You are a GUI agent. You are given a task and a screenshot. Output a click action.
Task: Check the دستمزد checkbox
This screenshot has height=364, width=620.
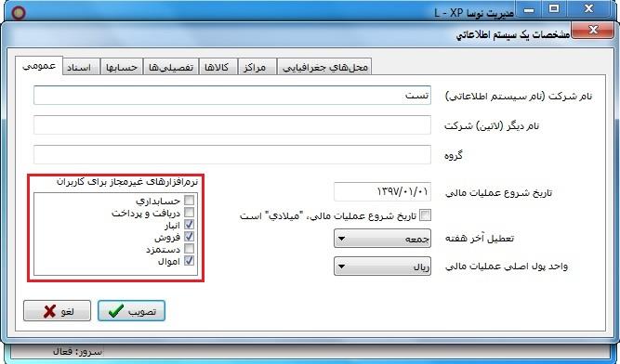coord(190,249)
